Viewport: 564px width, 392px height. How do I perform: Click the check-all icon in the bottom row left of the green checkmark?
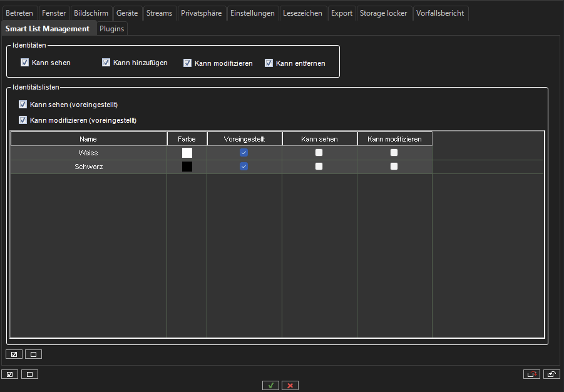(10, 374)
